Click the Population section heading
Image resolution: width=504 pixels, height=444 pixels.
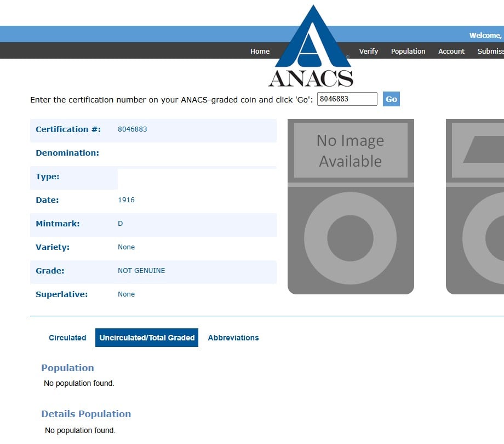point(67,367)
